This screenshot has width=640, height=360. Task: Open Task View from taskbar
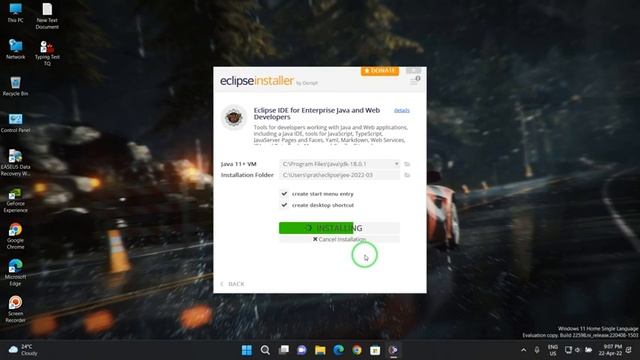tap(284, 350)
